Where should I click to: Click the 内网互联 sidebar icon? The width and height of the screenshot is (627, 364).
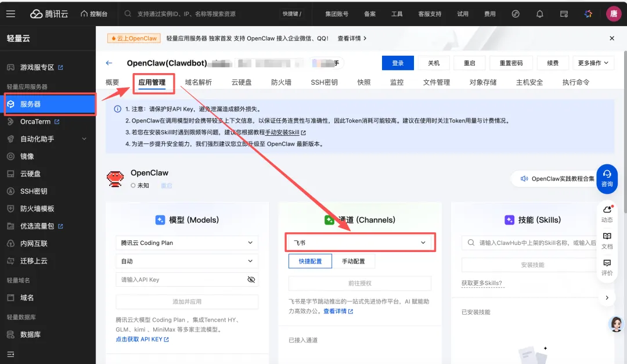pos(11,243)
